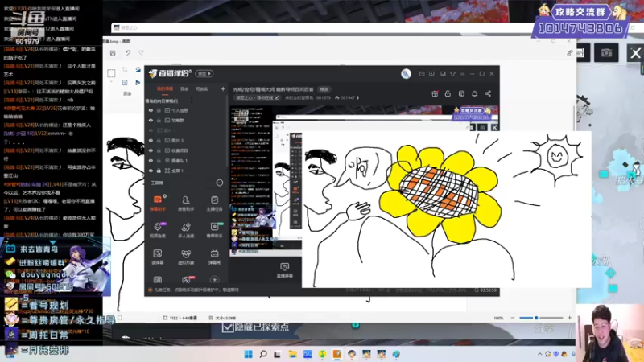The image size is (644, 362).
Task: Toggle visibility eye of 全屏 1 source
Action: coord(151,171)
